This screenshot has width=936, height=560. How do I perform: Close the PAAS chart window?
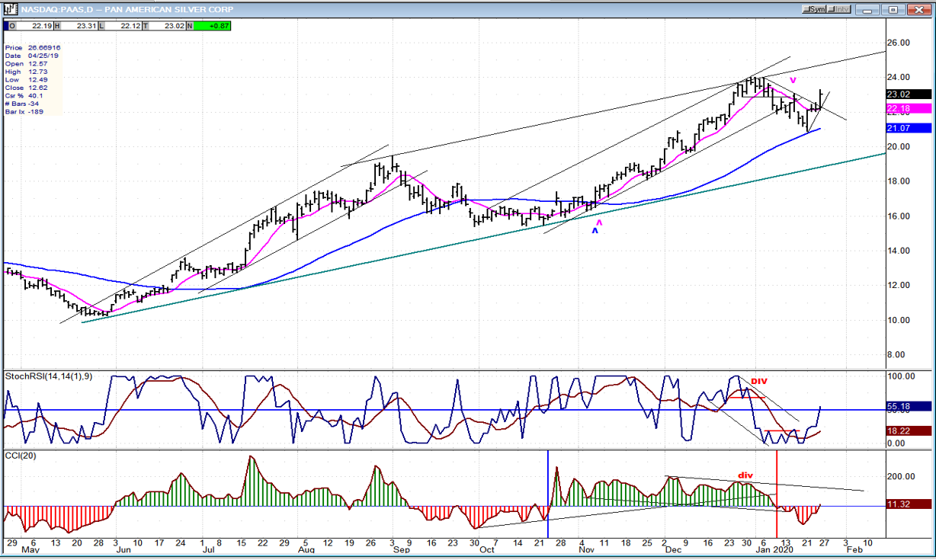(918, 9)
